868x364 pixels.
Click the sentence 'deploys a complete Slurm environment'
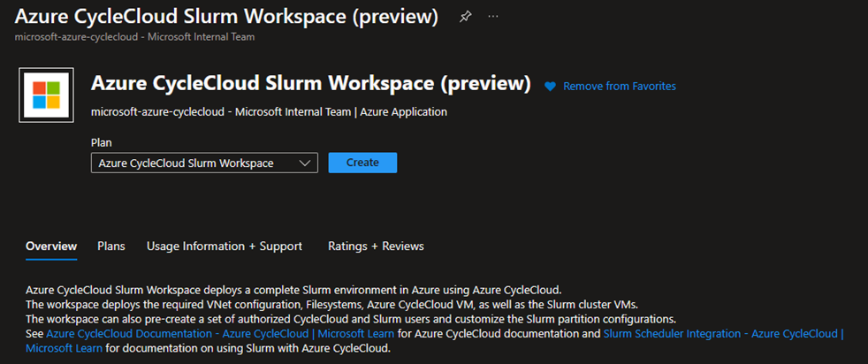click(293, 289)
